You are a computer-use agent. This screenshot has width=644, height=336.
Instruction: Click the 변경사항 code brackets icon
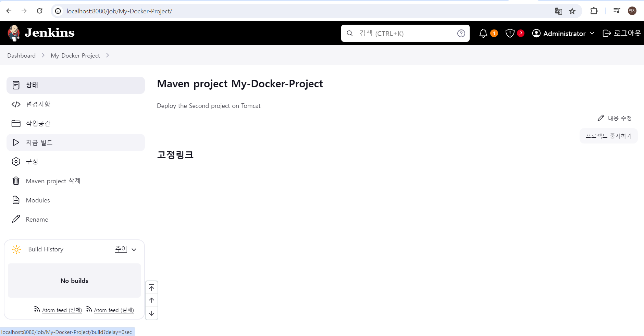[x=16, y=104]
